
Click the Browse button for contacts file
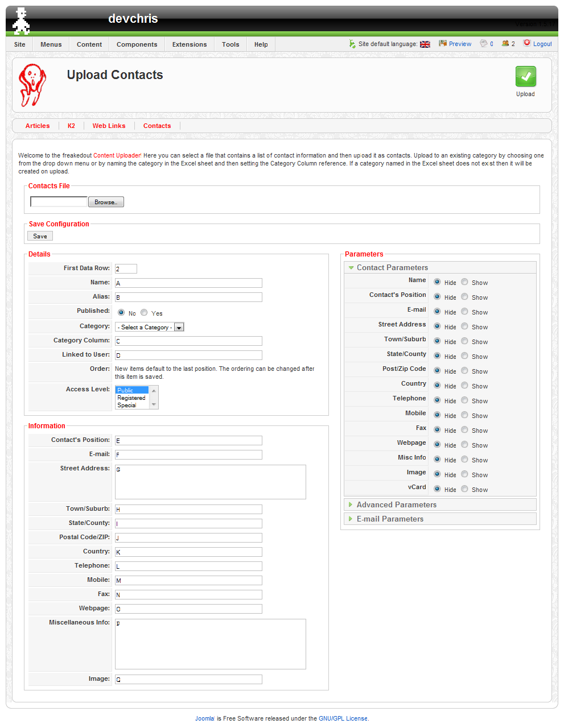[106, 202]
